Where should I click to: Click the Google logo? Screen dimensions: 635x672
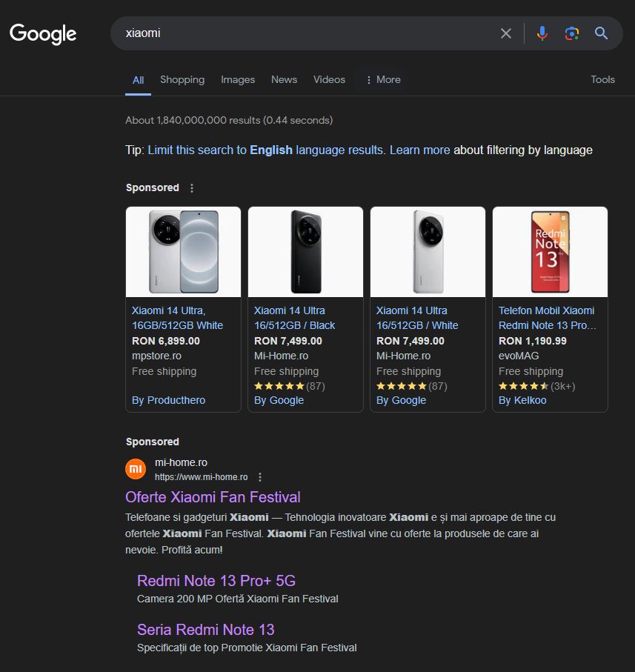(43, 33)
